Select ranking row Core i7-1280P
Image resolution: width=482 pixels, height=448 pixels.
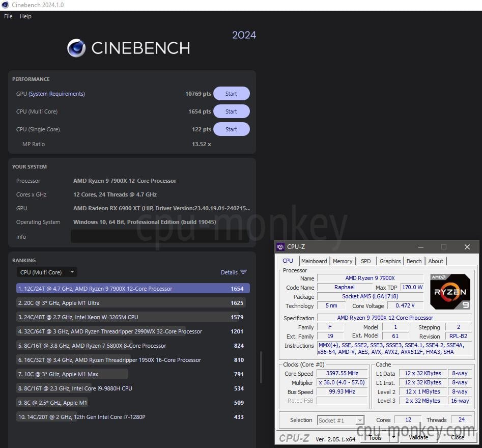click(133, 417)
